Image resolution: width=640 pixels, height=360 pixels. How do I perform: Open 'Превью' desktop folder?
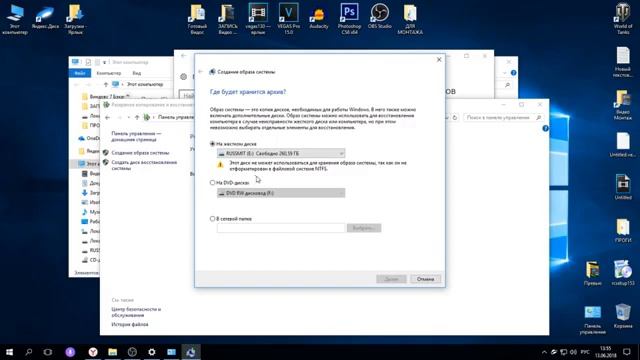click(x=592, y=273)
